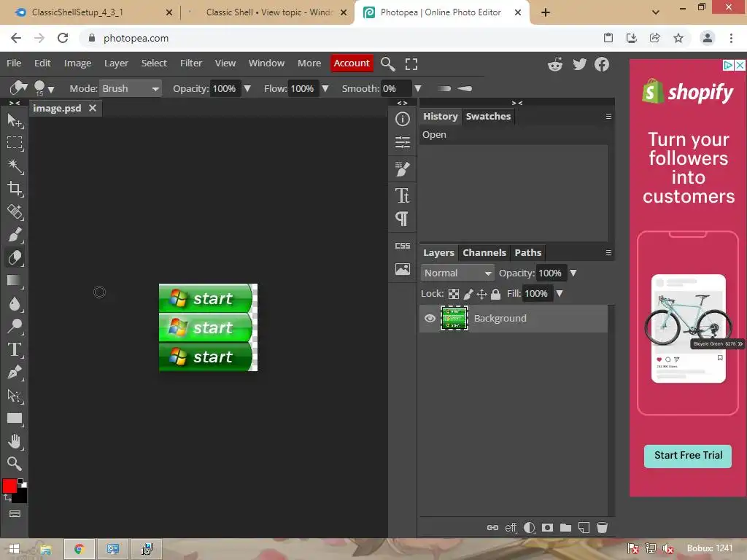Image resolution: width=747 pixels, height=560 pixels.
Task: Expand the Smooth slider arrow
Action: click(x=418, y=88)
